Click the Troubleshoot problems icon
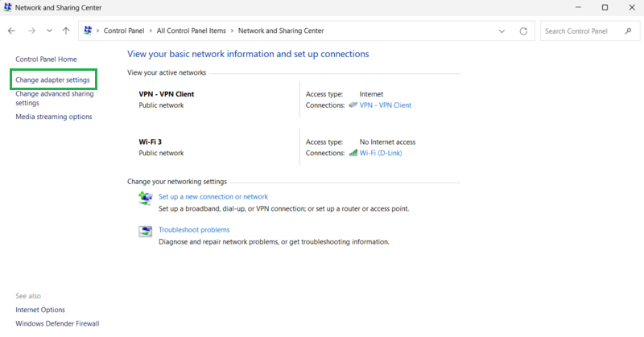 click(x=145, y=232)
